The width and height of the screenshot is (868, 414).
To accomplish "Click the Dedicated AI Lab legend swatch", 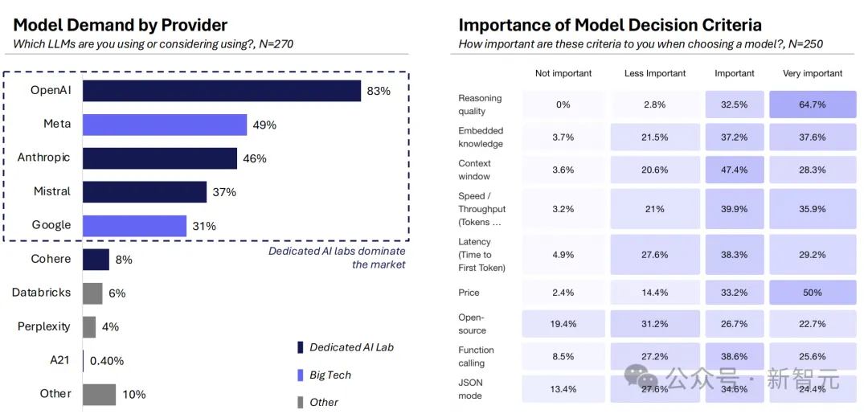I will (x=300, y=347).
